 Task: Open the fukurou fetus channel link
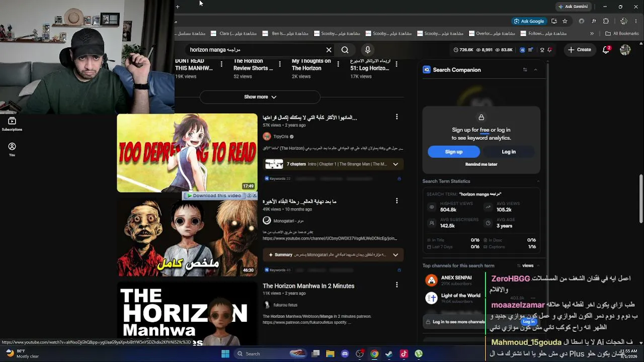(x=285, y=305)
